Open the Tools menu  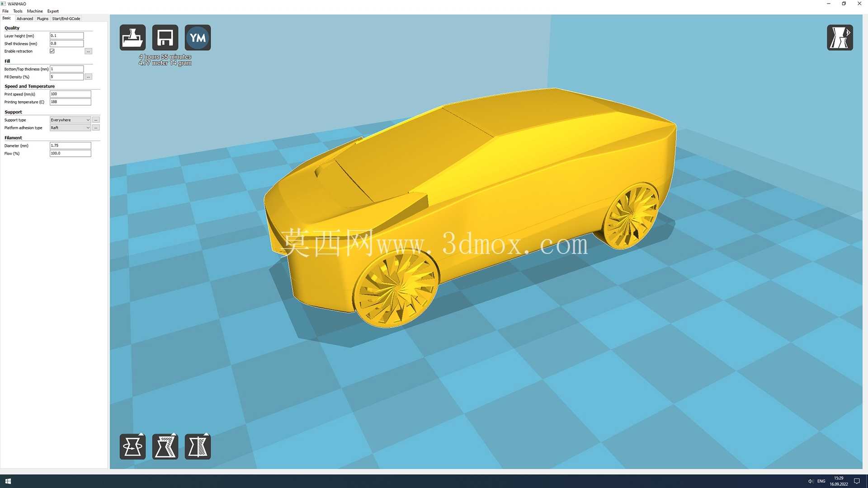pyautogui.click(x=18, y=11)
